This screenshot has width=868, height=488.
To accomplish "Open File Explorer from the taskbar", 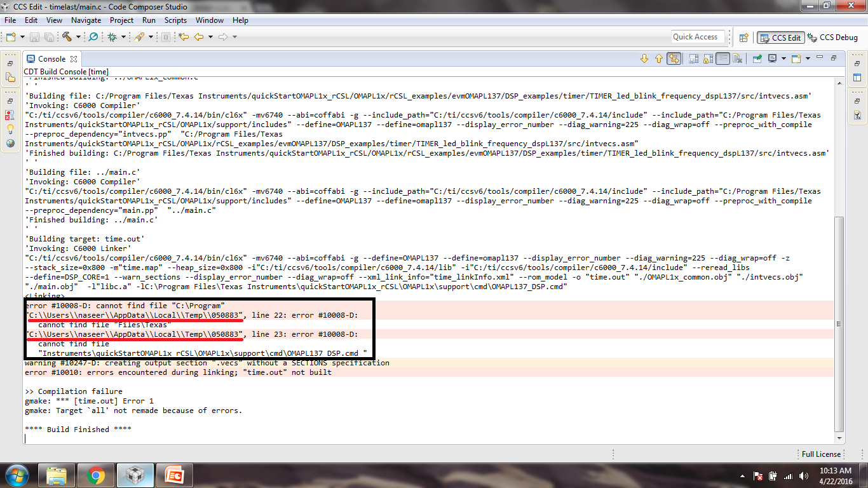I will 57,475.
